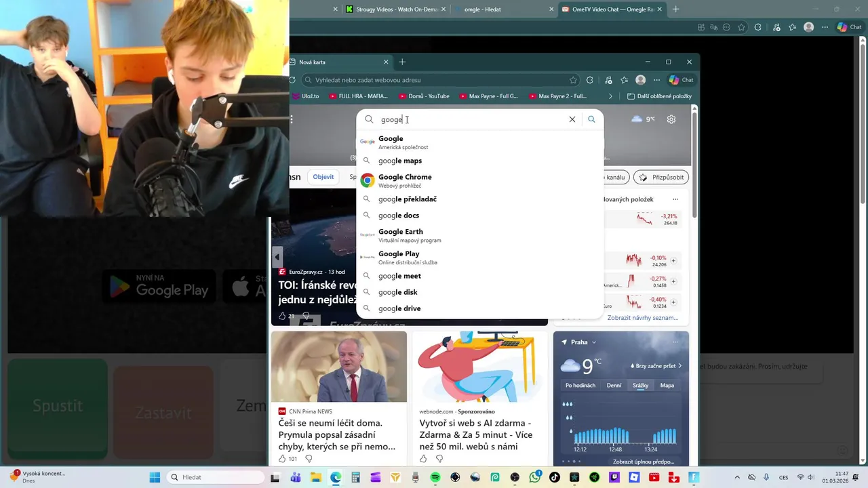Expand hidden bookmarks with the chevron arrow

(x=610, y=96)
